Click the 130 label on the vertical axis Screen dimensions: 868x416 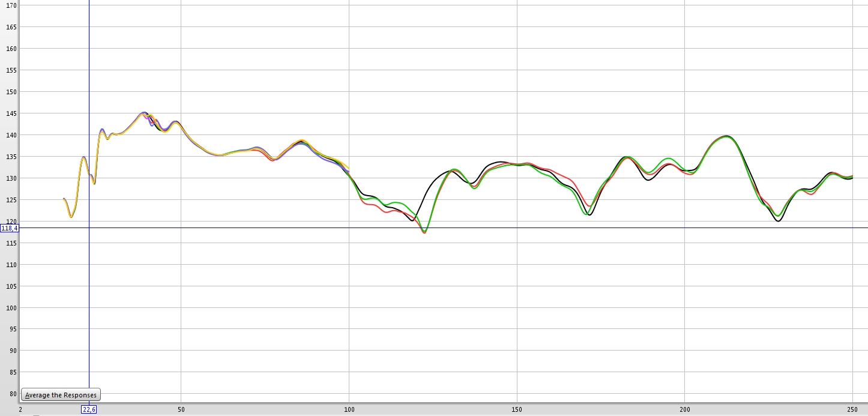point(11,178)
